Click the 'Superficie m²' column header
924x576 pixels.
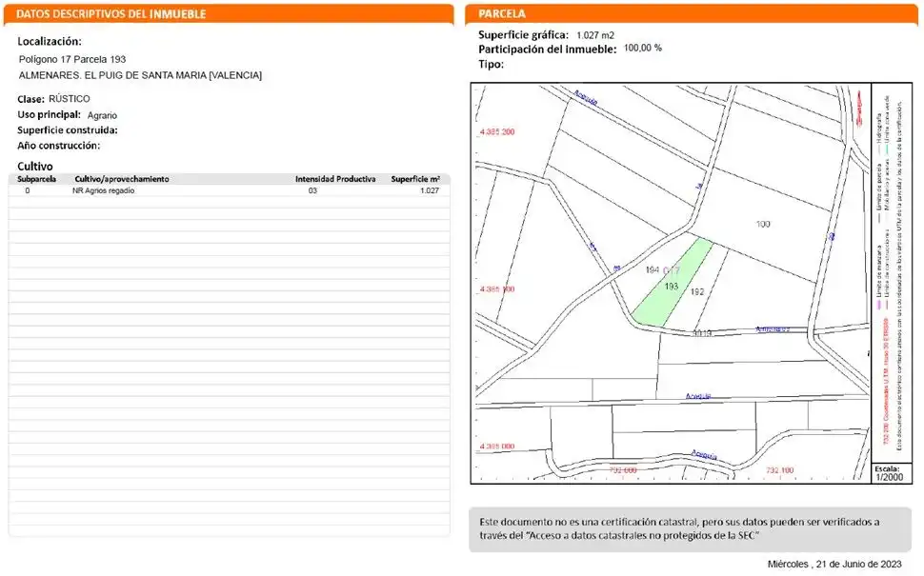coord(415,179)
